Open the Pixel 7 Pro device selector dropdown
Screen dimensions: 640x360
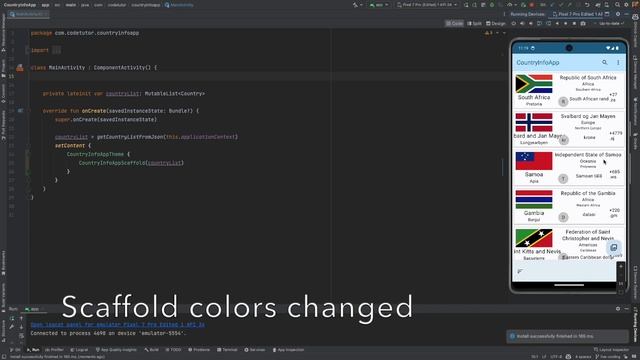click(x=427, y=5)
